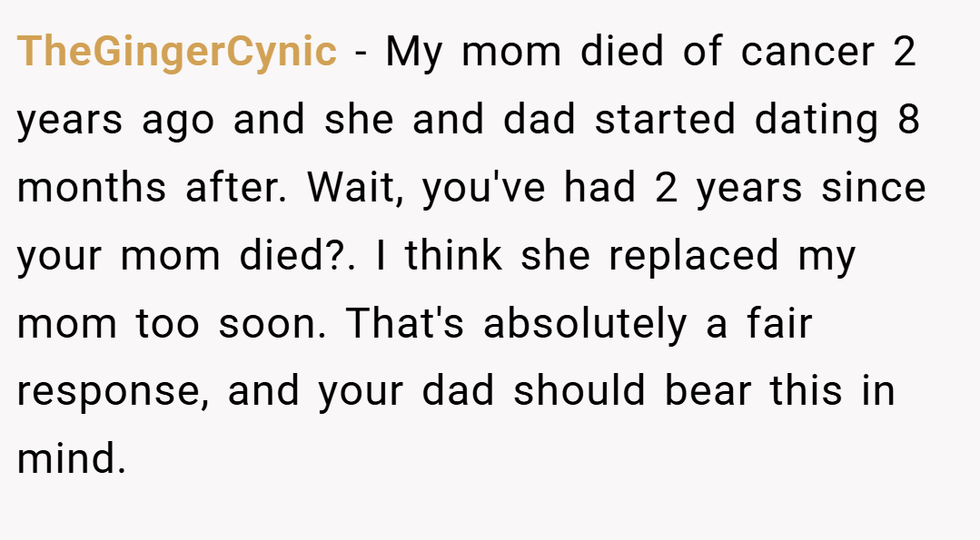
Task: Click the word "started" in the comment
Action: pyautogui.click(x=665, y=119)
